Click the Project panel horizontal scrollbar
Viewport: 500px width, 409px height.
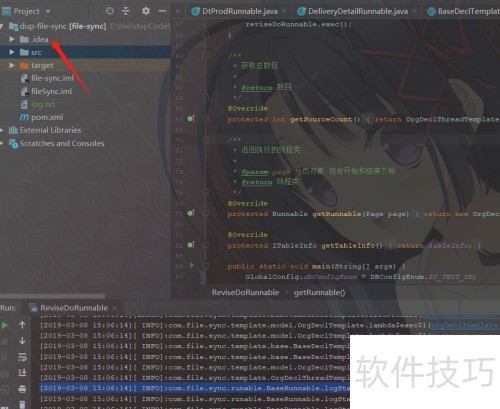point(52,296)
